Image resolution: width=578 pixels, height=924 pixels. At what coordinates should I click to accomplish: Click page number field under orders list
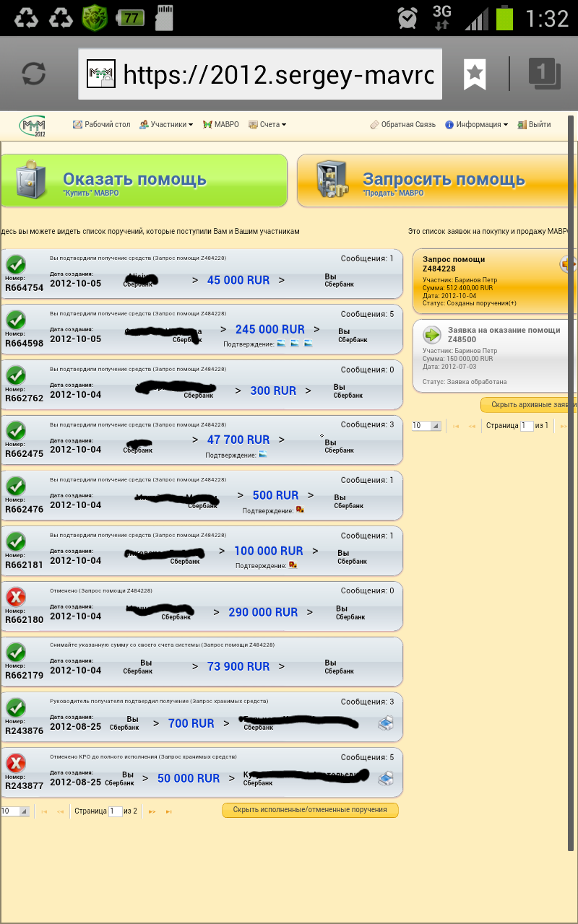tap(116, 811)
